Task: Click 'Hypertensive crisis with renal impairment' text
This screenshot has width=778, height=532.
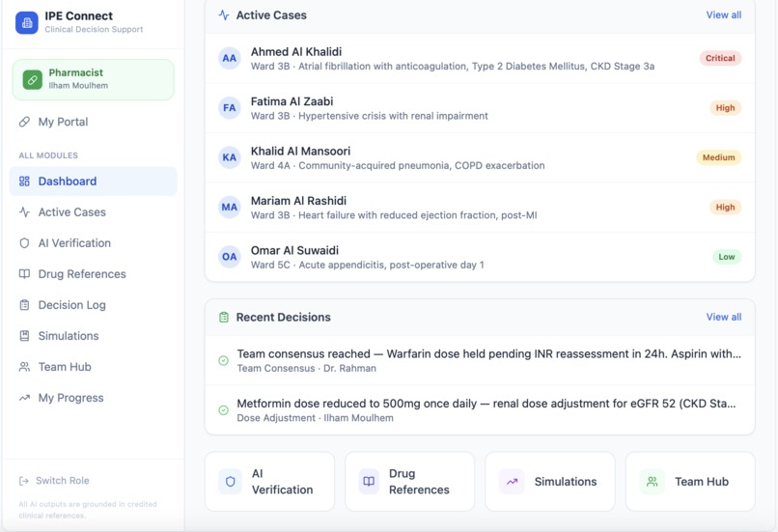Action: pos(393,116)
